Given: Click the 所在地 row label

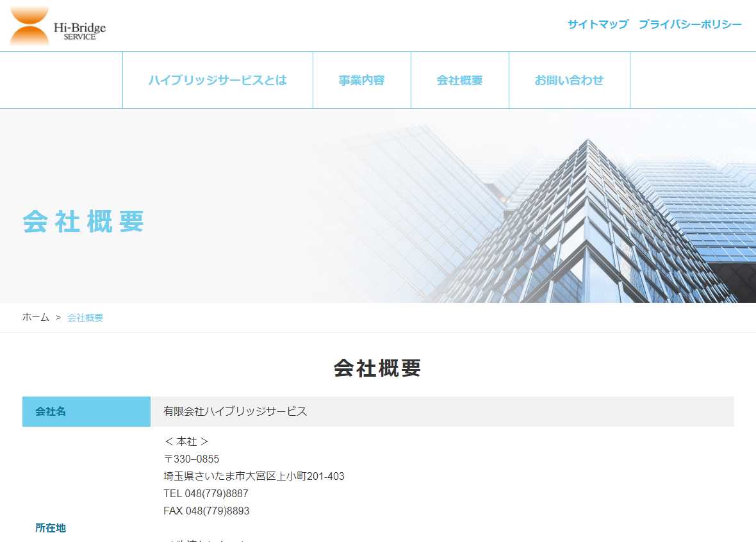Looking at the screenshot, I should pos(51,528).
